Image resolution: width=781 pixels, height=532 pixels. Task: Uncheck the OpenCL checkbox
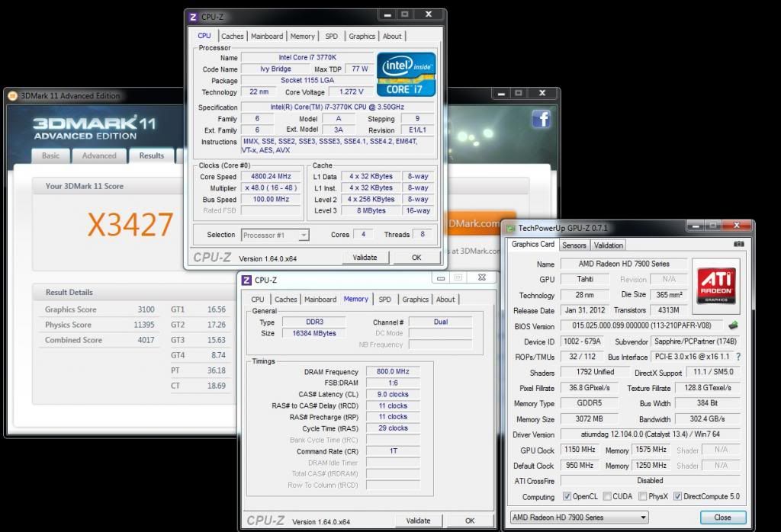(x=567, y=497)
